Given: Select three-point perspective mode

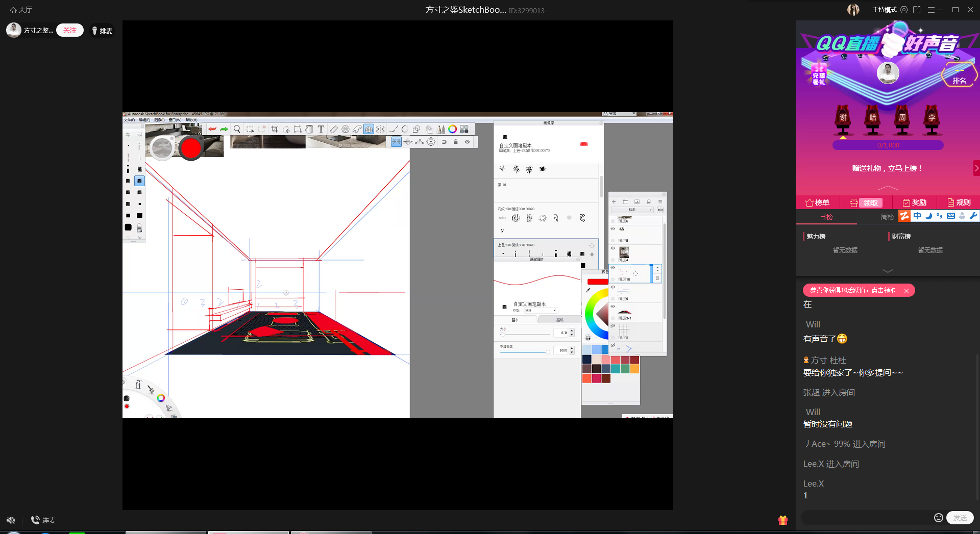Looking at the screenshot, I should tap(420, 142).
